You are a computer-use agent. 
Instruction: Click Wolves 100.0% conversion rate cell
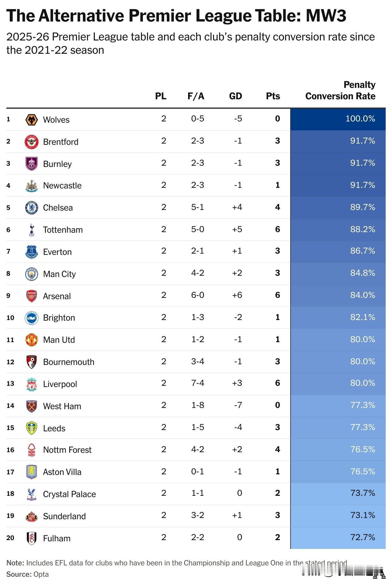pyautogui.click(x=338, y=119)
